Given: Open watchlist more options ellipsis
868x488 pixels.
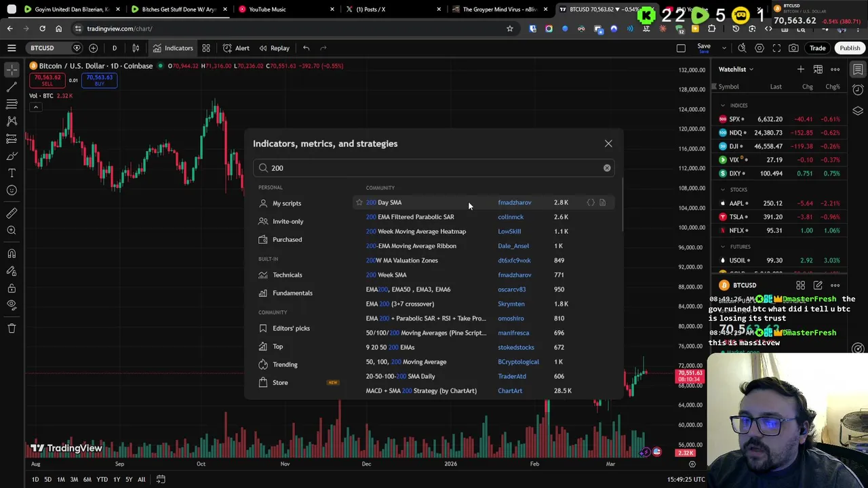Looking at the screenshot, I should point(835,69).
